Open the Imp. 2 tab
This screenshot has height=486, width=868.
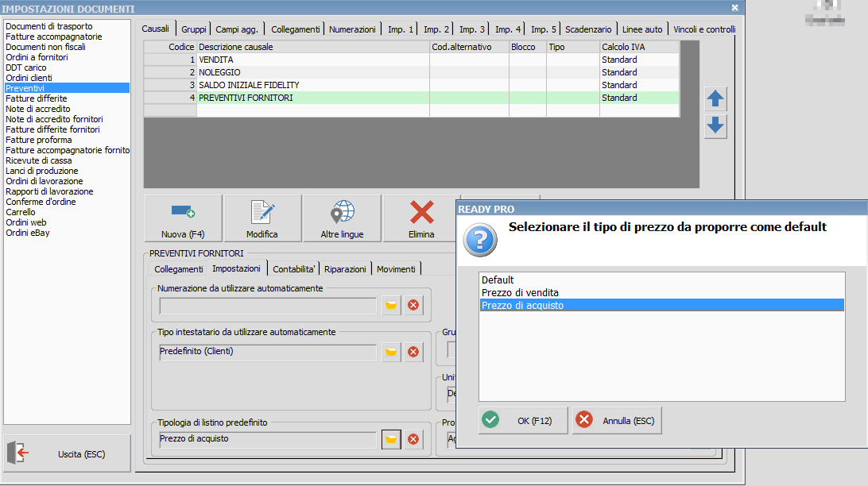(x=436, y=29)
